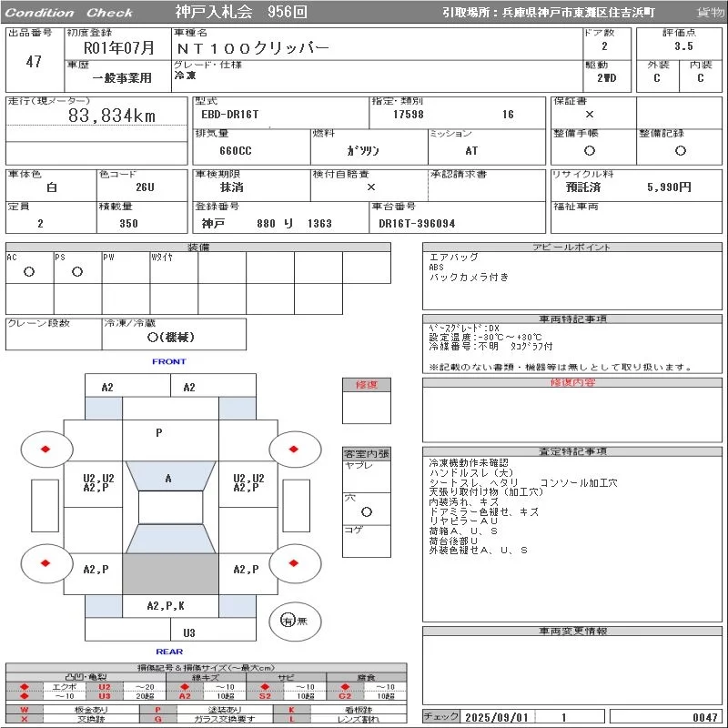This screenshot has width=728, height=728.
Task: Toggle the 穴 interior damage circle
Action: (367, 511)
